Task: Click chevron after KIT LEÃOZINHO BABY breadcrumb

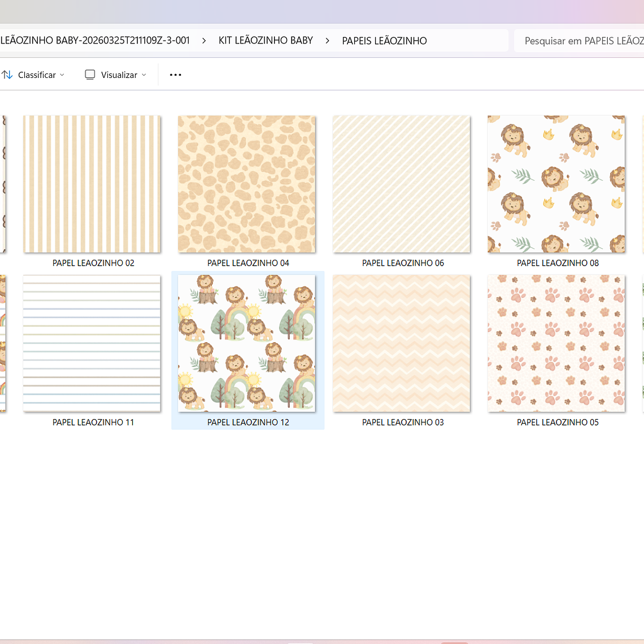Action: [327, 41]
